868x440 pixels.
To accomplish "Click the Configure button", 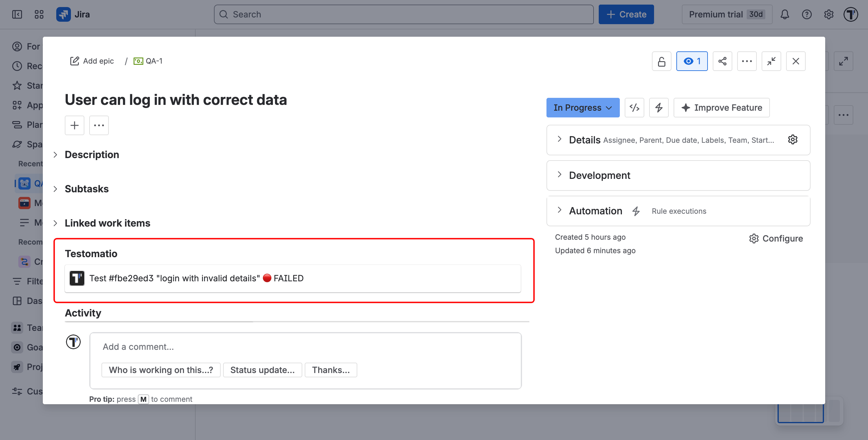I will click(x=776, y=238).
